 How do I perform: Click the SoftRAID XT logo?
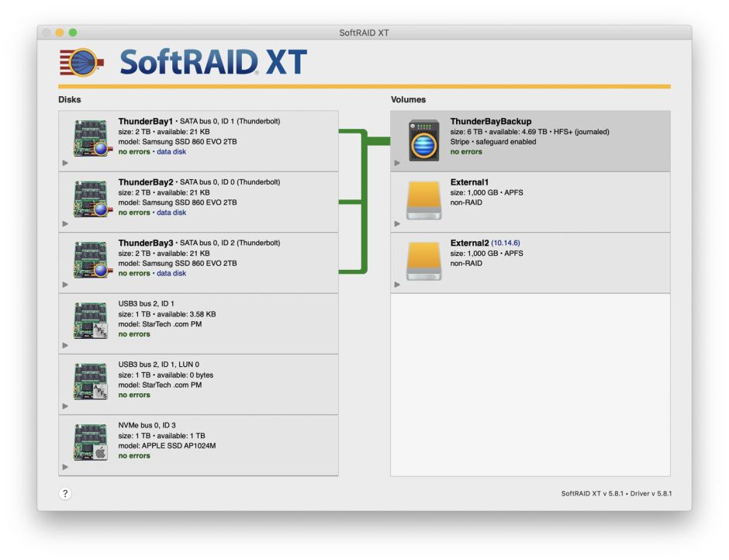[x=178, y=62]
